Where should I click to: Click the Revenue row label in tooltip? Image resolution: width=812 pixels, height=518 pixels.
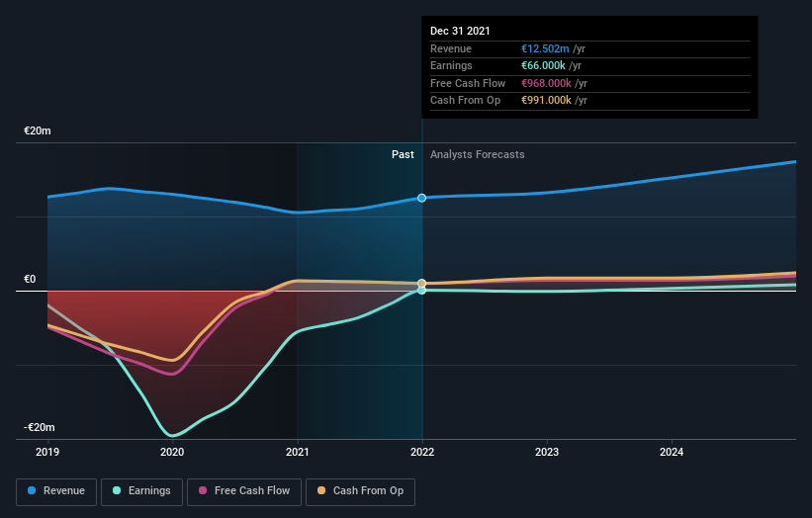click(x=451, y=48)
